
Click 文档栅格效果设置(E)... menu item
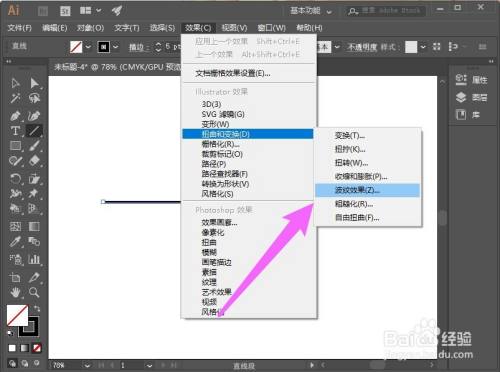click(x=248, y=73)
